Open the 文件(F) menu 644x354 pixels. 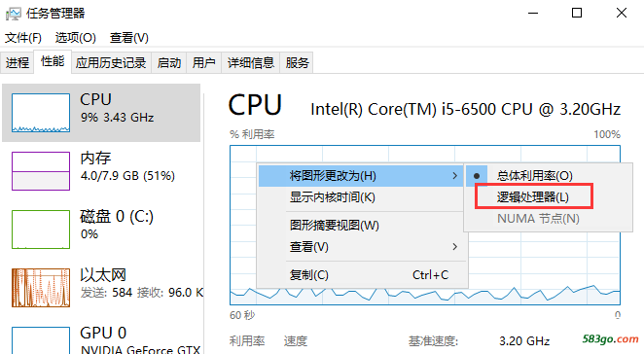coord(23,38)
